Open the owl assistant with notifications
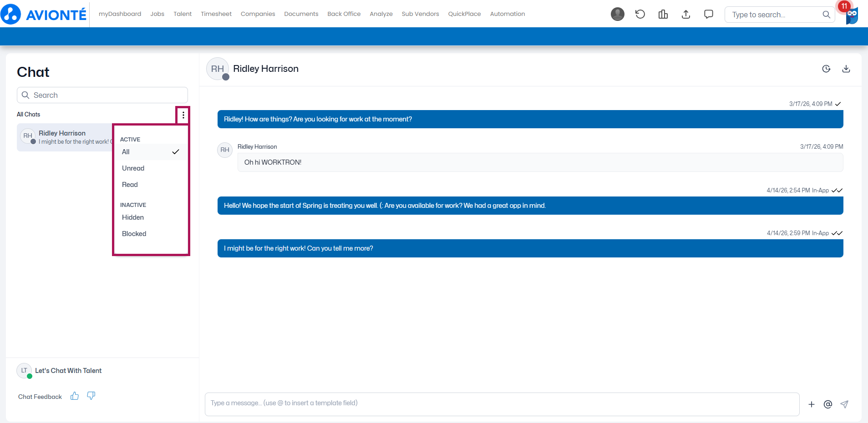This screenshot has width=868, height=423. coord(852,15)
